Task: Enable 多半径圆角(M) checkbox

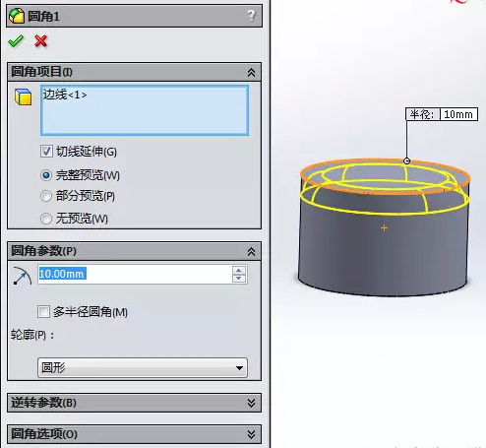Action: 43,311
